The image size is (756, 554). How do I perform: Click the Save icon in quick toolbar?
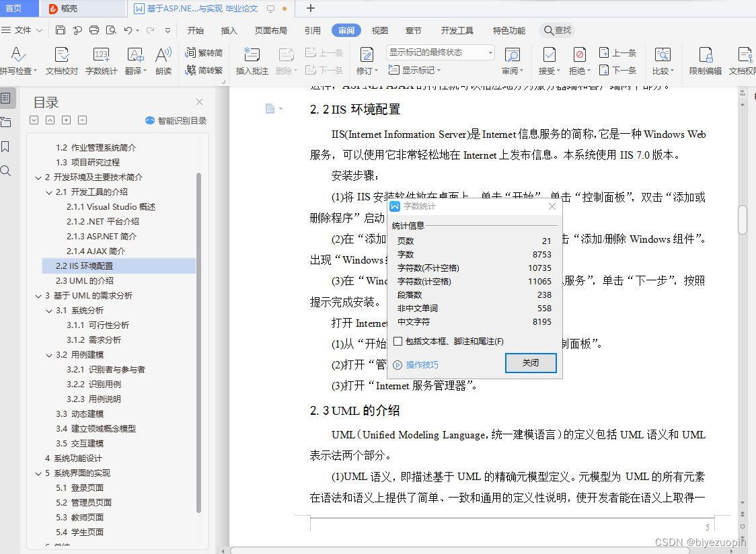pos(61,30)
